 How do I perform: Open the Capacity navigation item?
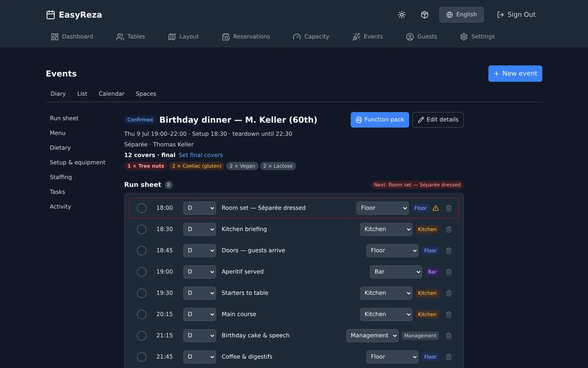point(311,37)
